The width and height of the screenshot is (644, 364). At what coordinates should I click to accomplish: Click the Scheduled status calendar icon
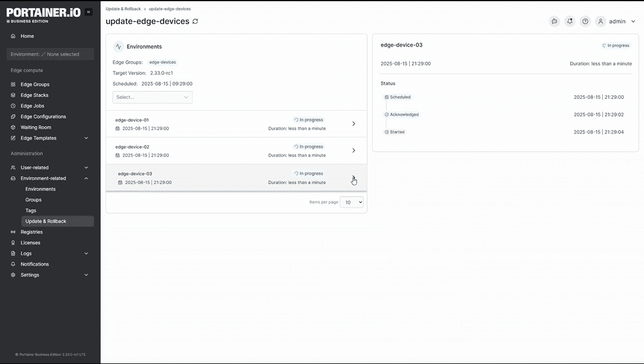click(386, 97)
